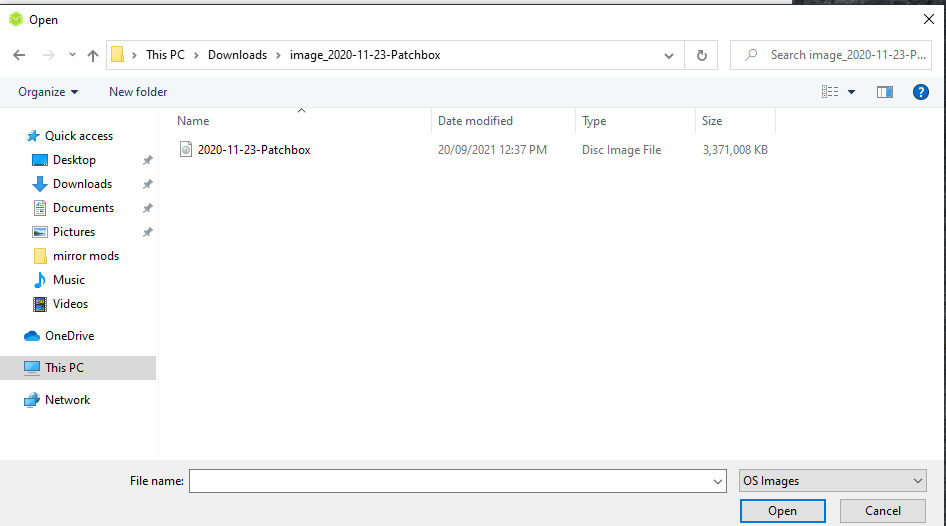The image size is (946, 526).
Task: Click New folder in the toolbar
Action: pos(138,92)
